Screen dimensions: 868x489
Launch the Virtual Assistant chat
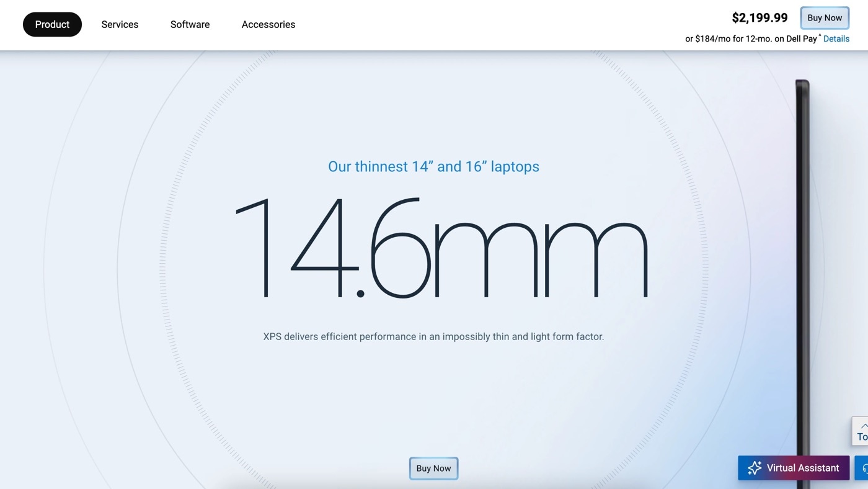(x=794, y=468)
